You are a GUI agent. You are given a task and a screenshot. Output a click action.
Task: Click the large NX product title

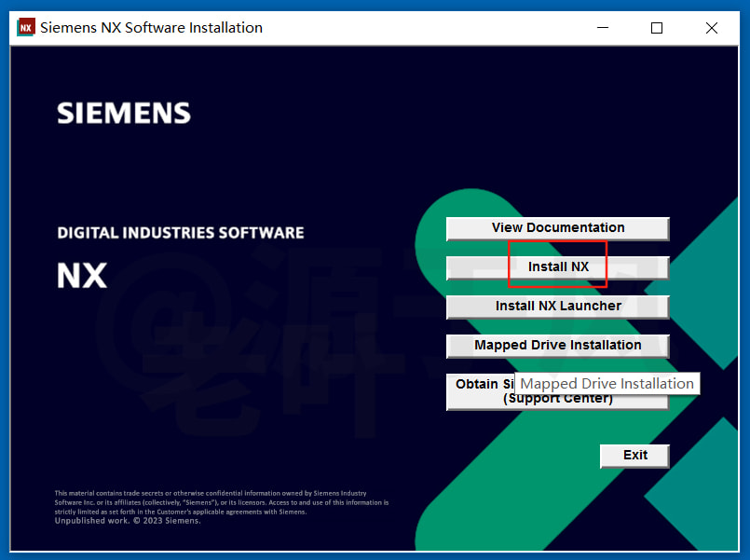[82, 276]
